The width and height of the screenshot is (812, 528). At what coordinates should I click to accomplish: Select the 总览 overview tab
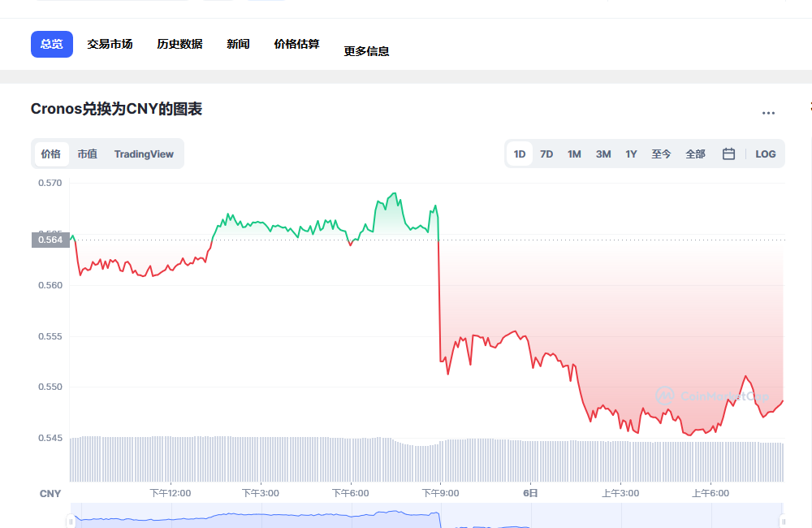point(52,44)
